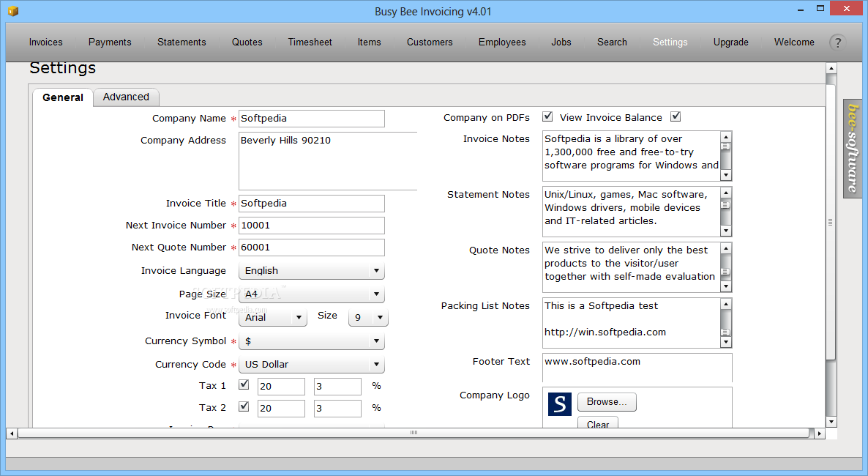868x476 pixels.
Task: Uncheck the Tax 2 checkbox
Action: coord(244,406)
